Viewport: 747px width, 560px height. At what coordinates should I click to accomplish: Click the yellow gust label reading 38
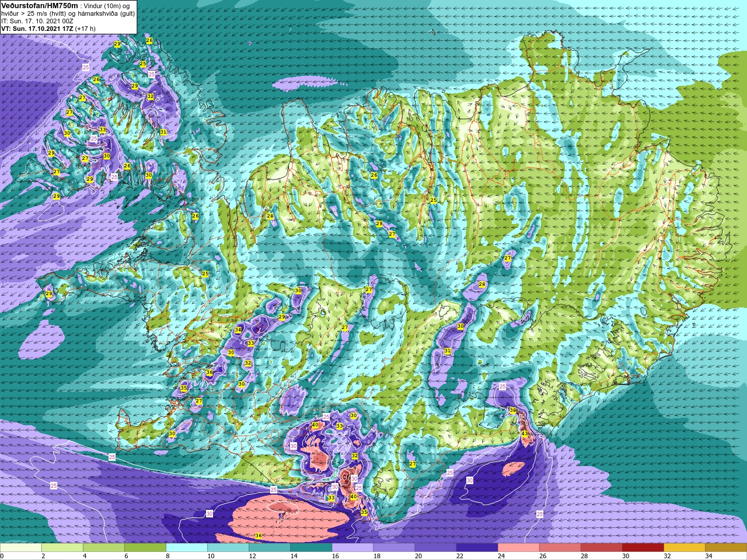512,411
